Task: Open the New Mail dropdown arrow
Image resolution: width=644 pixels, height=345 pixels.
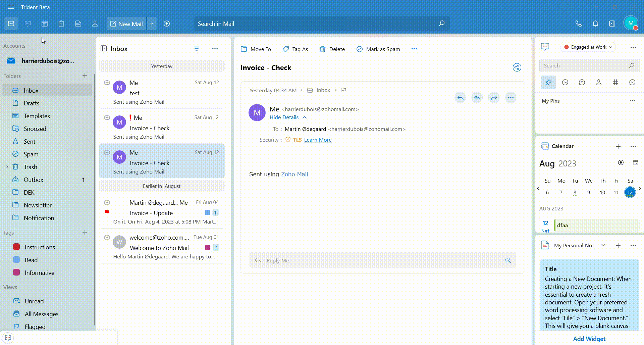Action: (152, 24)
